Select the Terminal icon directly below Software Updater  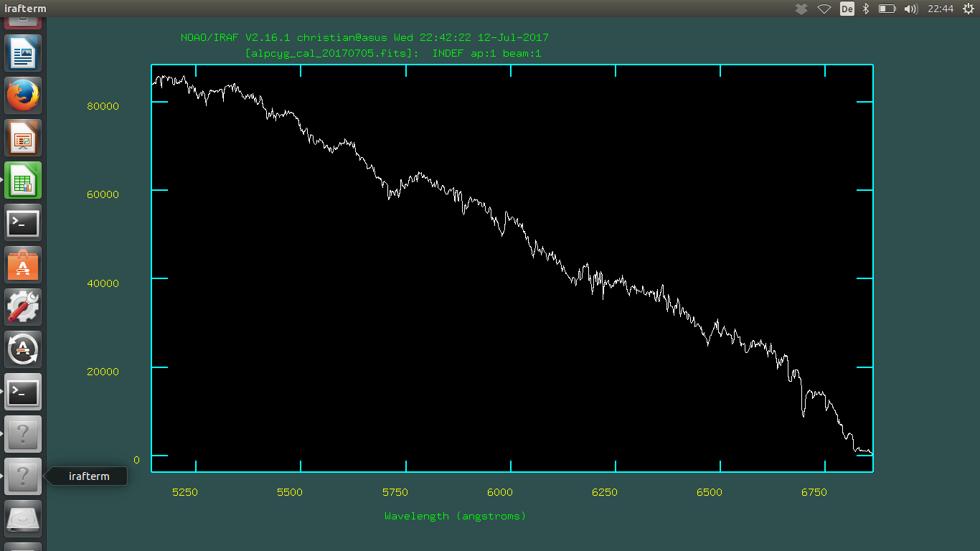pyautogui.click(x=23, y=392)
